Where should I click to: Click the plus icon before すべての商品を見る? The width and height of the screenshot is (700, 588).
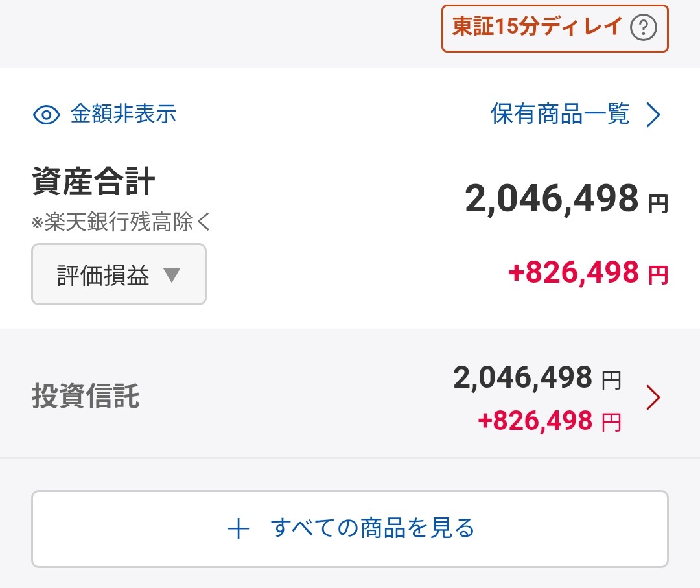(239, 529)
